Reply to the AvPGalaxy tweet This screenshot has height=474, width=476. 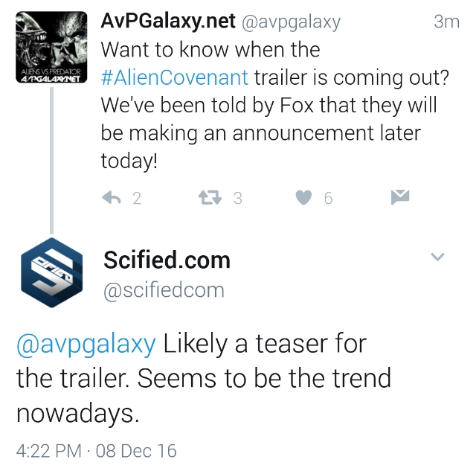pyautogui.click(x=112, y=198)
